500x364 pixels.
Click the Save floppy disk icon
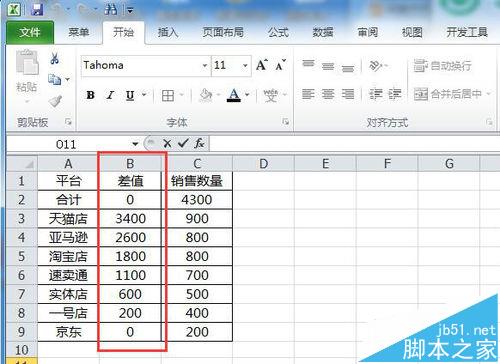37,9
